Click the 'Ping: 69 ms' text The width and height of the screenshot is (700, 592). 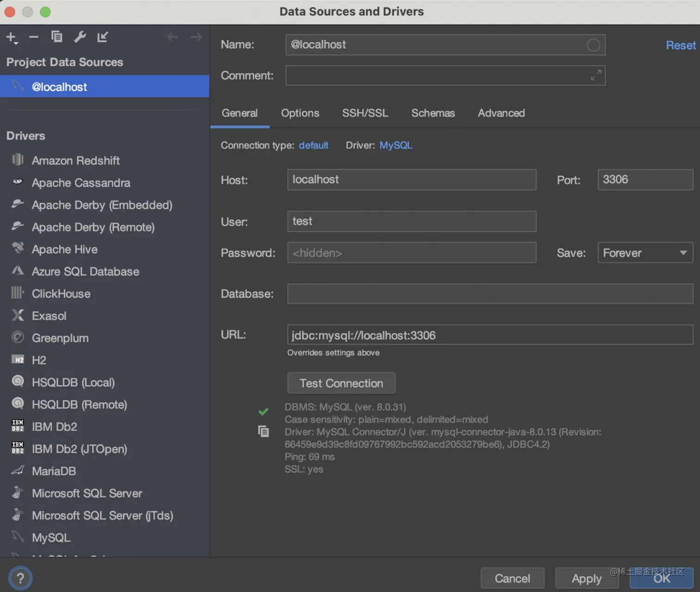(310, 457)
